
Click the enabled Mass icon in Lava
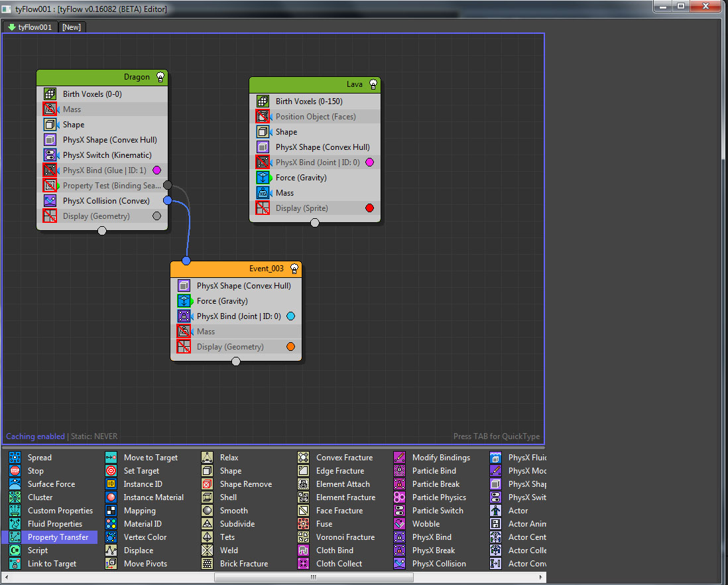pos(263,192)
